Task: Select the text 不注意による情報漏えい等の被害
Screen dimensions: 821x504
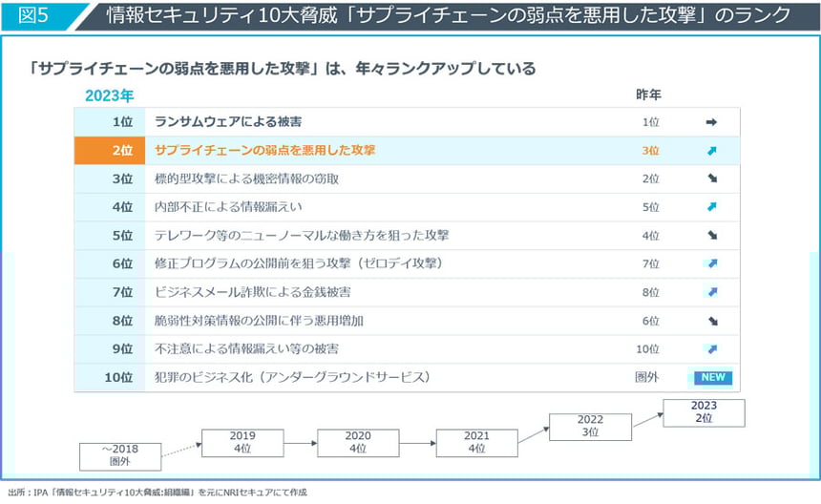Action: coord(246,348)
